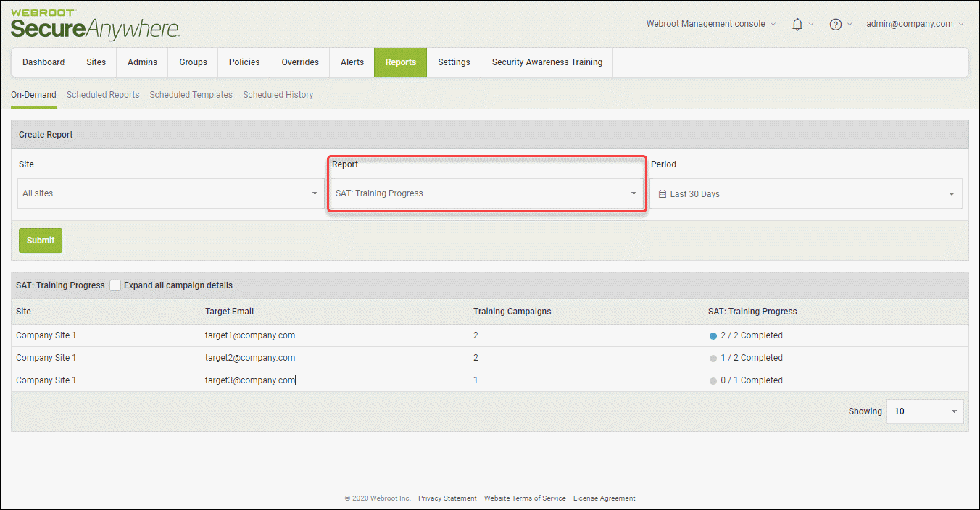Go to the Dashboard tab
The image size is (980, 510).
click(43, 62)
